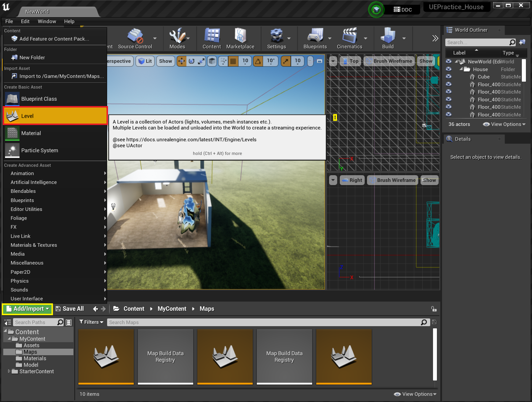Open the Marketplace toolbar icon
This screenshot has width=532, height=402.
click(x=240, y=39)
